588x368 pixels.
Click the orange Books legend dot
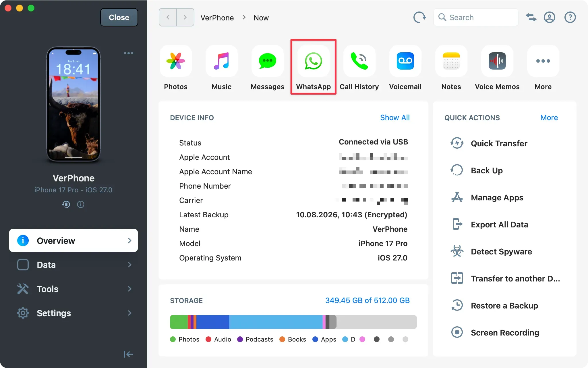282,339
